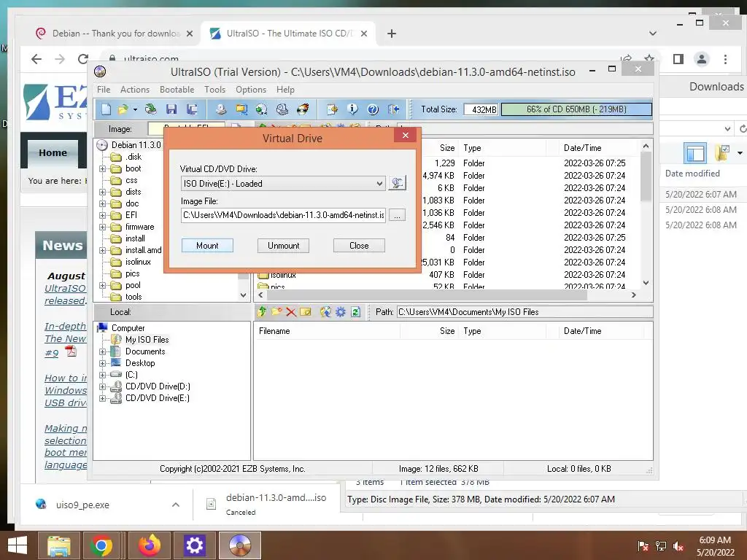The height and width of the screenshot is (560, 747).
Task: Click the Burn CD/DVD image icon
Action: [303, 109]
